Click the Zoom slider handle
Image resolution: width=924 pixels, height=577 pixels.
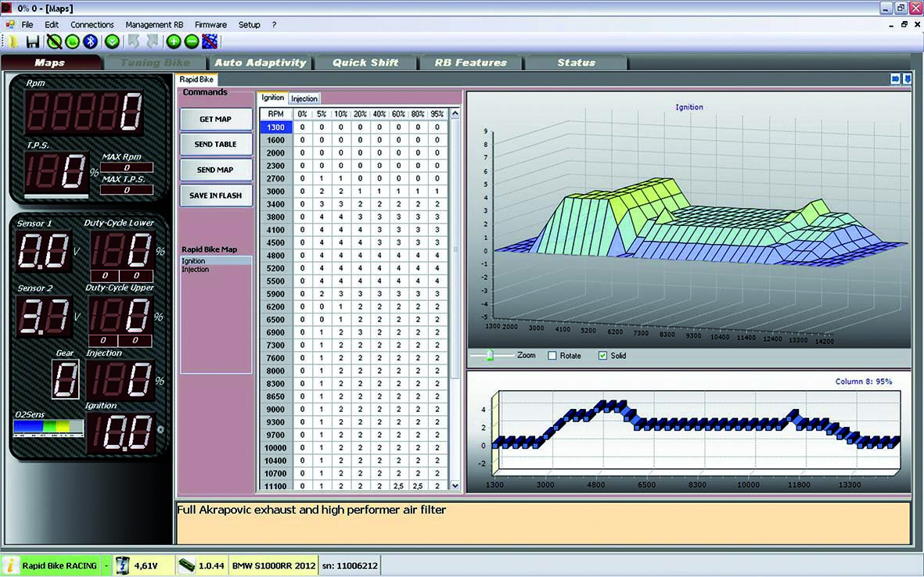491,355
